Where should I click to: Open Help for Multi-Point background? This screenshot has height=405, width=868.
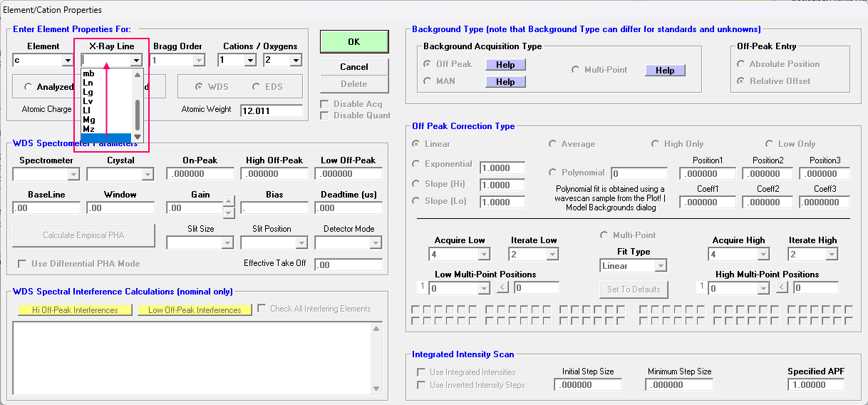[x=664, y=70]
